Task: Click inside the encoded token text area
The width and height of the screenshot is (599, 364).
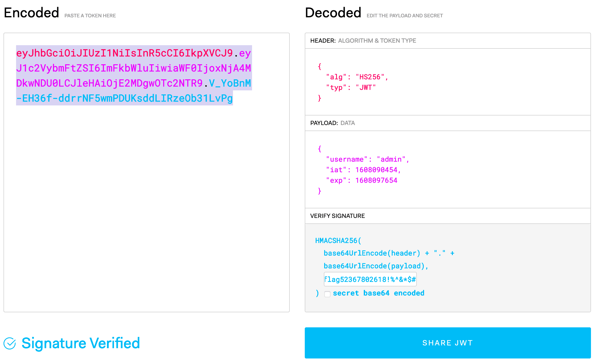Action: tap(146, 201)
